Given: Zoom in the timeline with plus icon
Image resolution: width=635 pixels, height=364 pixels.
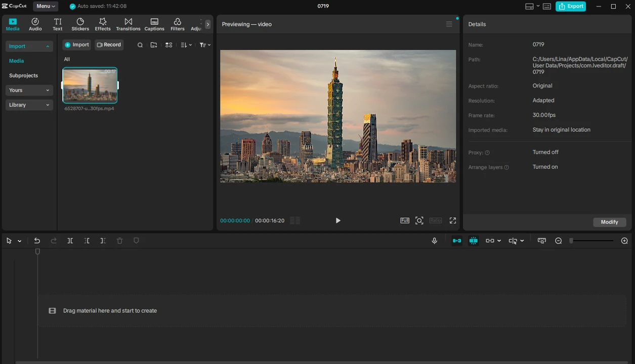Looking at the screenshot, I should point(625,241).
